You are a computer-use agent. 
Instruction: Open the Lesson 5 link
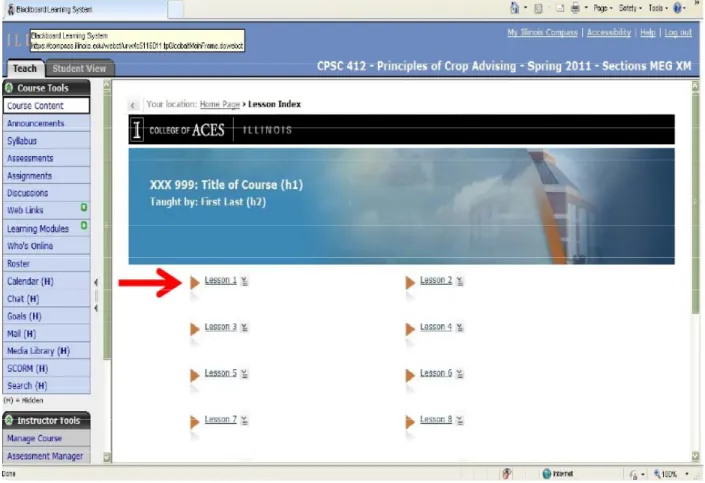[x=220, y=373]
